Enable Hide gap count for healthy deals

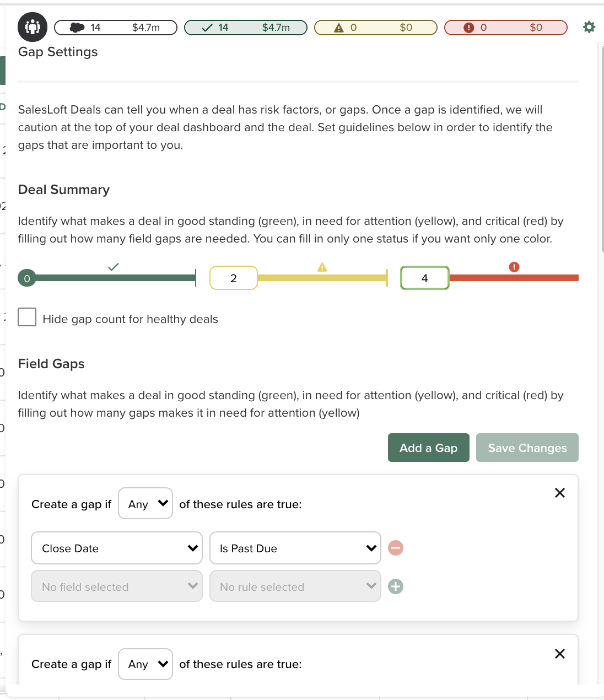[27, 317]
